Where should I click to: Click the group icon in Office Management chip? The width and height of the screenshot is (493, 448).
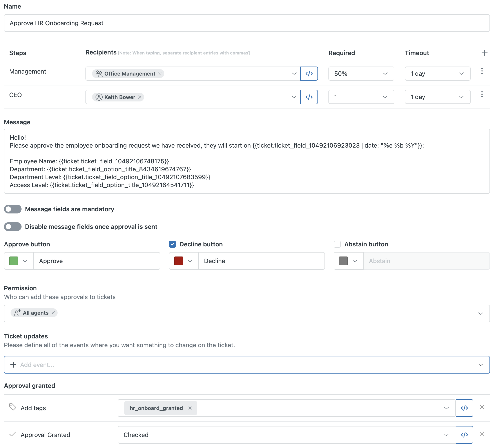click(x=99, y=74)
